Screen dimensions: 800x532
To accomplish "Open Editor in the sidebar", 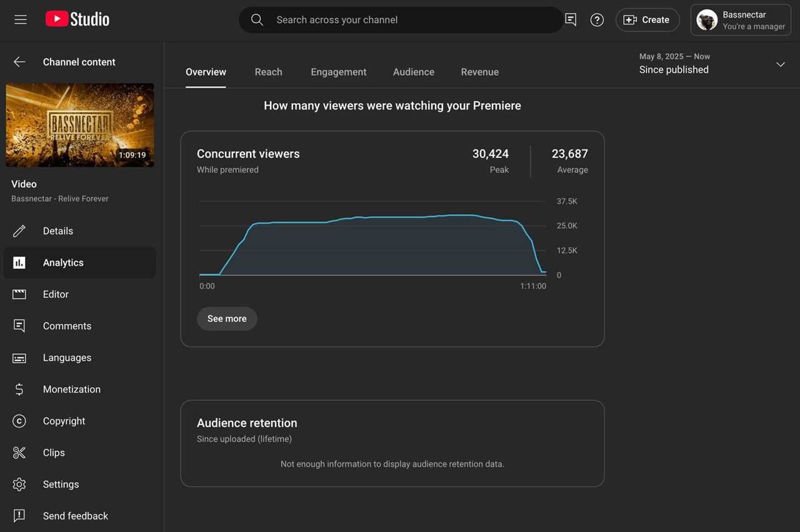I will click(x=79, y=294).
